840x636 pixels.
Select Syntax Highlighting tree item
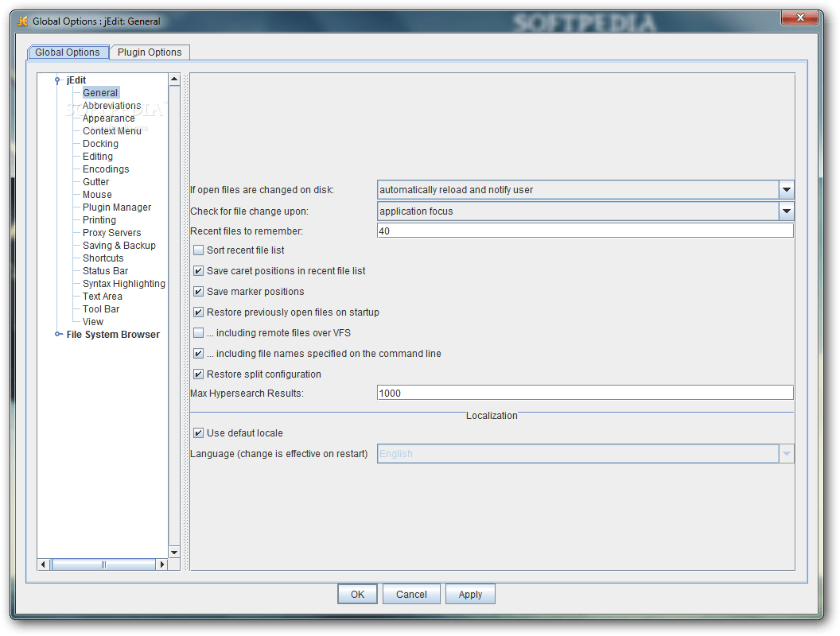point(124,284)
